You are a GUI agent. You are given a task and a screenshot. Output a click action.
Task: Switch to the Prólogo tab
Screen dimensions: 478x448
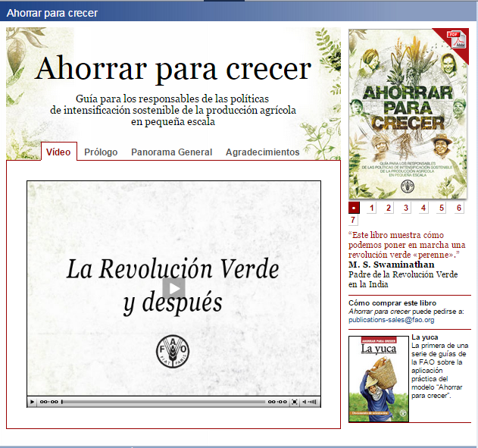(x=101, y=152)
